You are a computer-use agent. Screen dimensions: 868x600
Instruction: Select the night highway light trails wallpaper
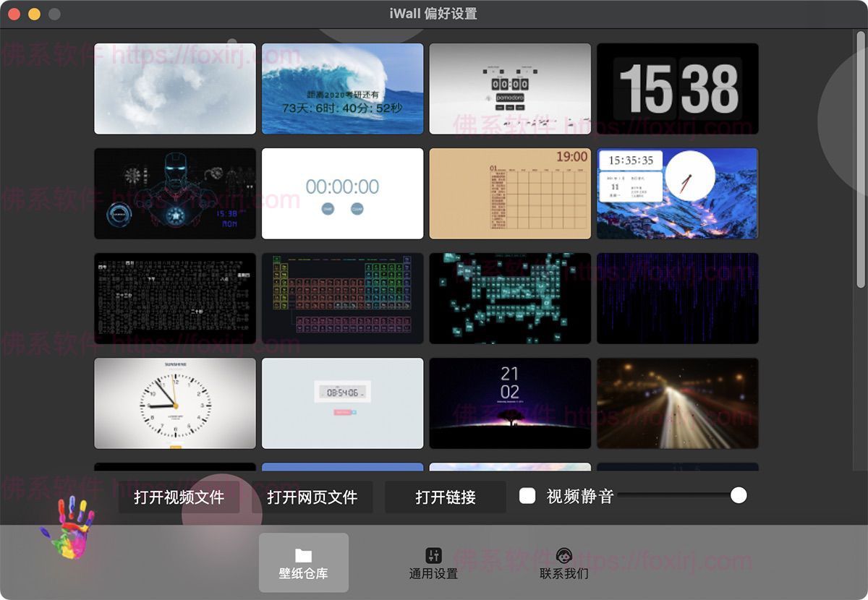click(677, 403)
